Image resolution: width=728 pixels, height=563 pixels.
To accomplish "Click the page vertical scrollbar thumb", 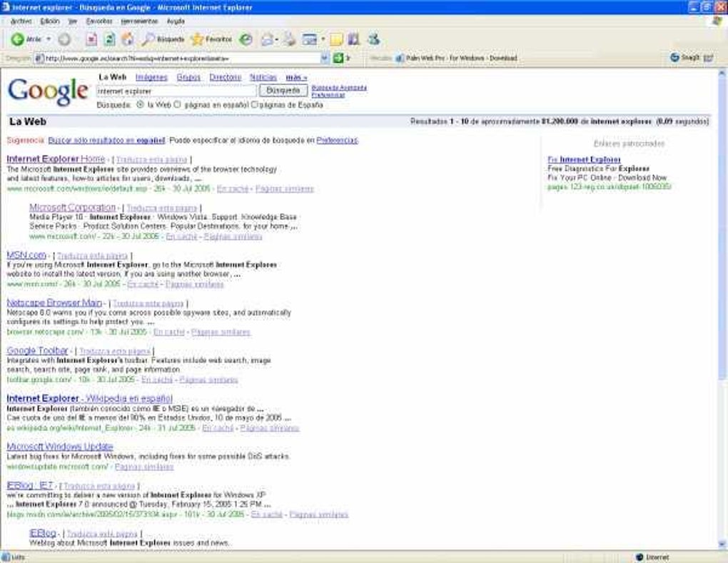I will 722,228.
